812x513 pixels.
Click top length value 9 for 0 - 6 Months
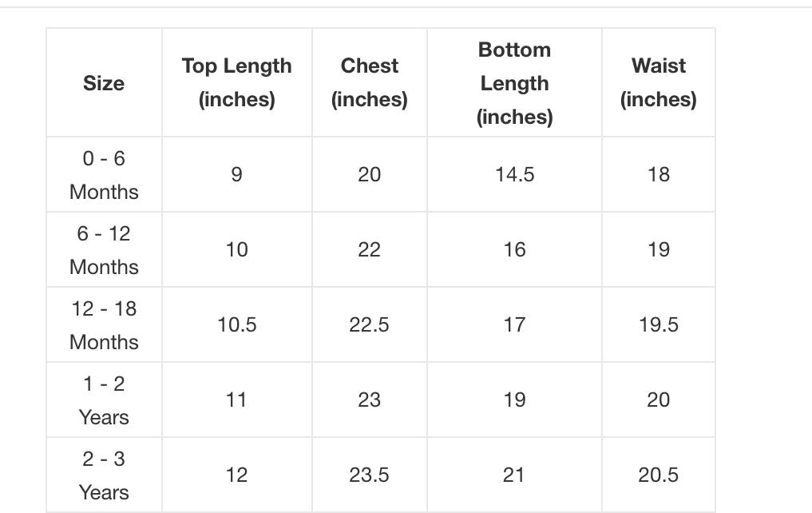[x=236, y=175]
